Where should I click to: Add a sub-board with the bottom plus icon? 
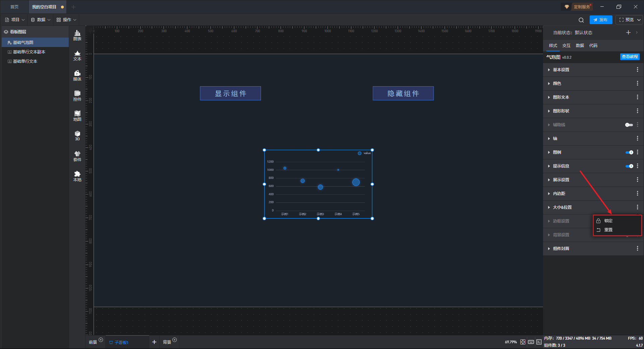(154, 342)
